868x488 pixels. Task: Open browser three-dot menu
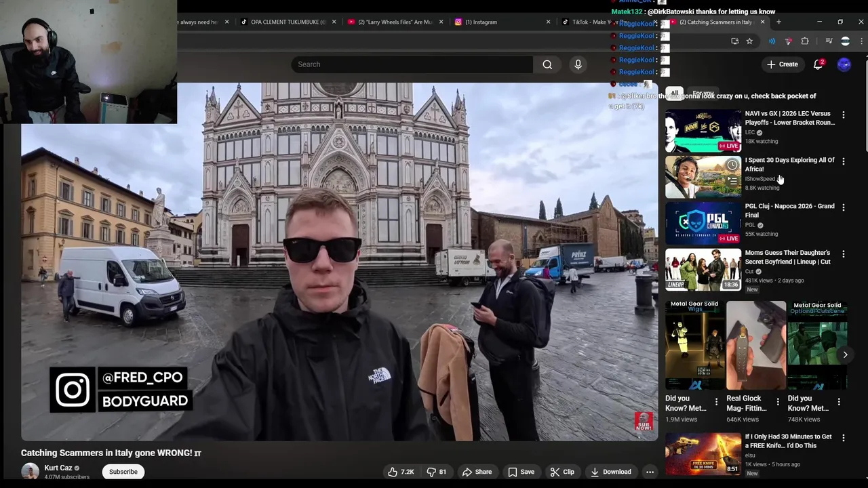click(x=861, y=41)
